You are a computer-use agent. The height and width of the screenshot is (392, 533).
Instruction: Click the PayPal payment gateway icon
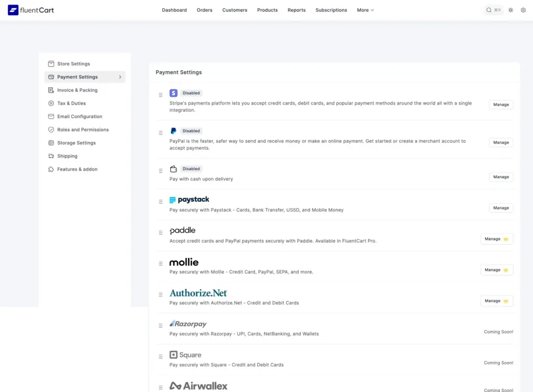173,130
